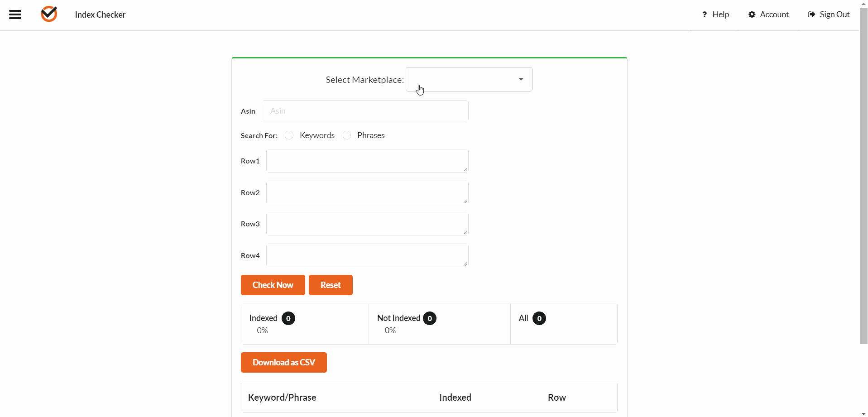Click the Sign Out link
Screen dimensions: 868x417
pos(835,14)
